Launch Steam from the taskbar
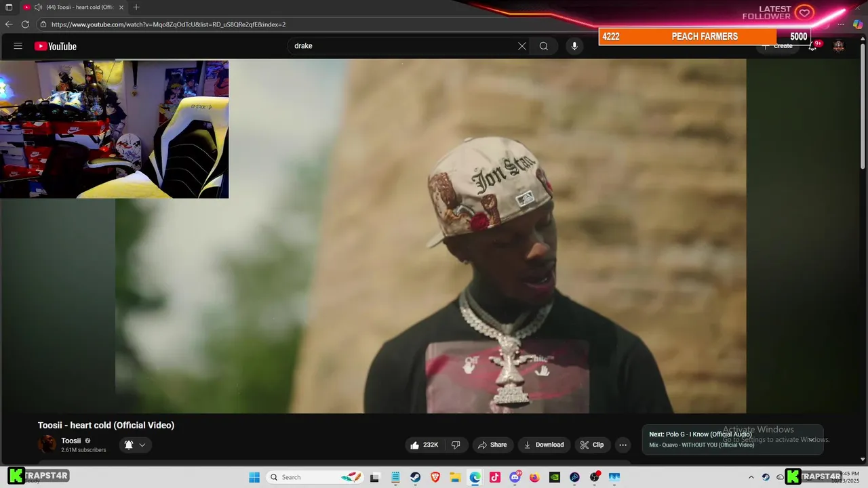 415,477
